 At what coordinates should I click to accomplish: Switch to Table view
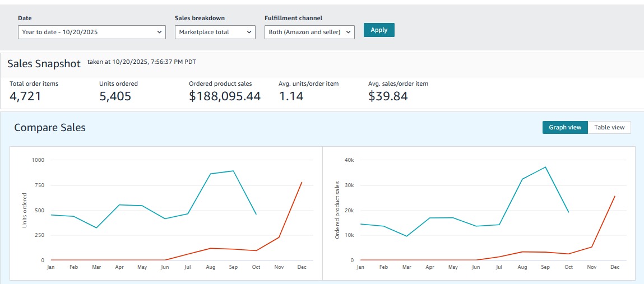coord(609,128)
